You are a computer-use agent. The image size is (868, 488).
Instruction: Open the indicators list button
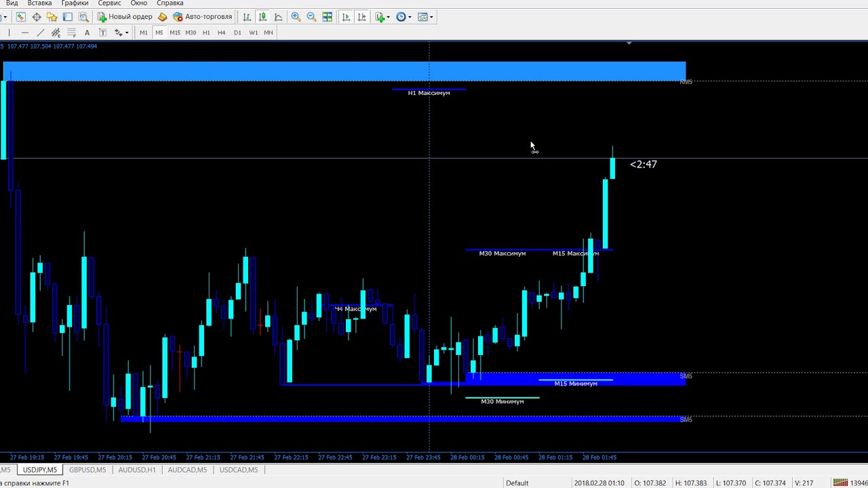[x=380, y=17]
